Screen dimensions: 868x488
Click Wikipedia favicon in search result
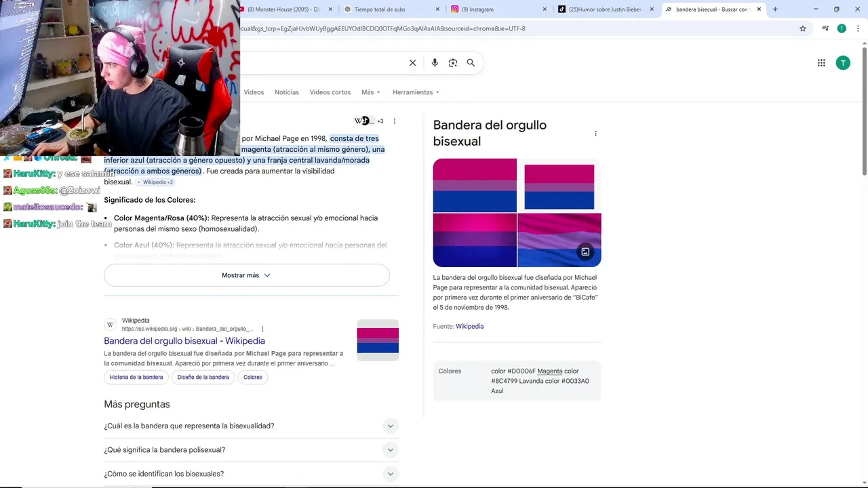point(111,325)
